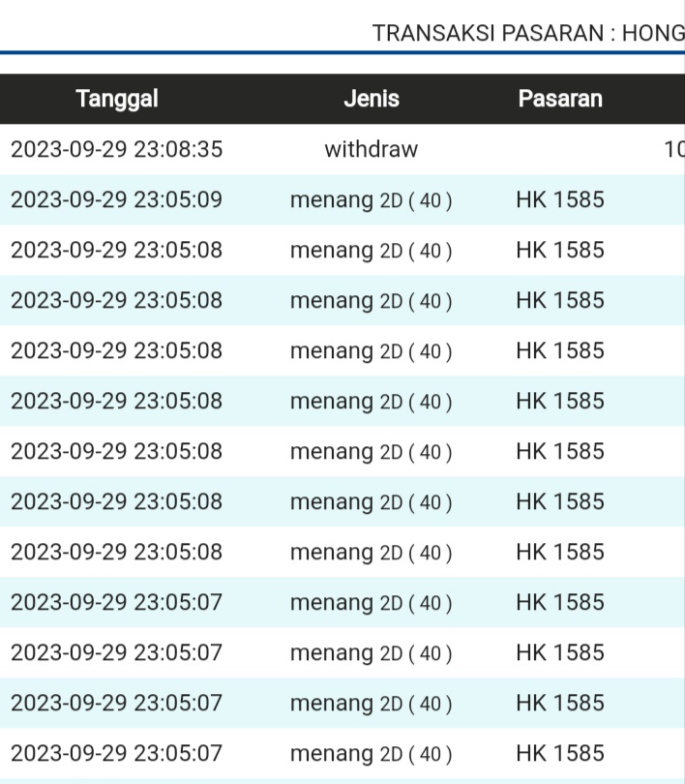Click the withdraw entry in Jenis column
The height and width of the screenshot is (784, 685).
tap(372, 150)
